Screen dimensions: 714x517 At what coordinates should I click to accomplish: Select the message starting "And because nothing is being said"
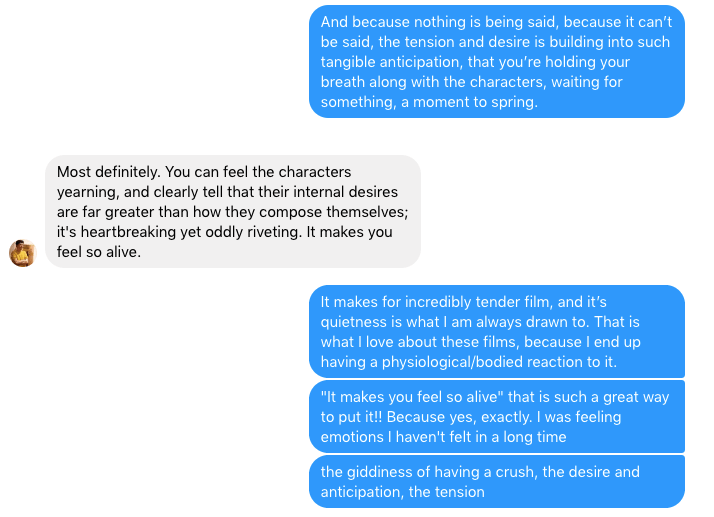click(496, 62)
